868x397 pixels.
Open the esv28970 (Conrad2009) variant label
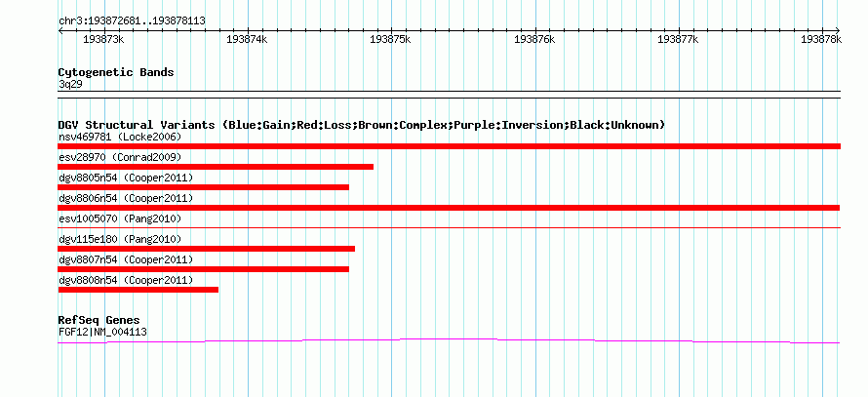pos(120,157)
